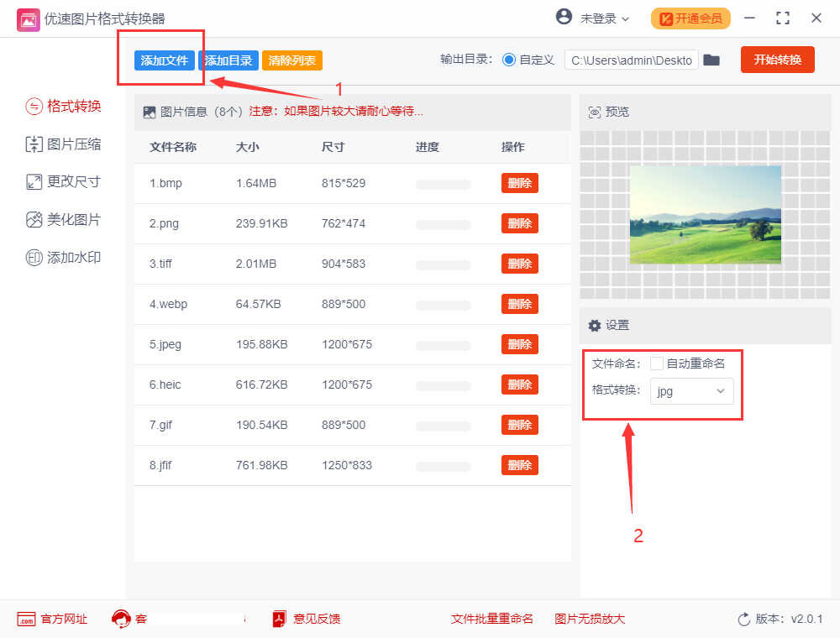Click the user account avatar icon
Screen dimensions: 840x638
pyautogui.click(x=564, y=18)
